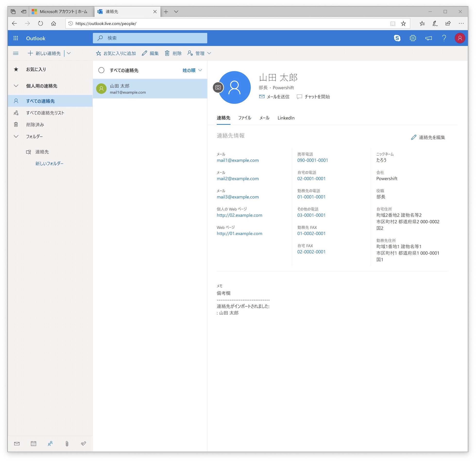Click the help question mark icon
This screenshot has height=461, width=476.
coord(444,38)
